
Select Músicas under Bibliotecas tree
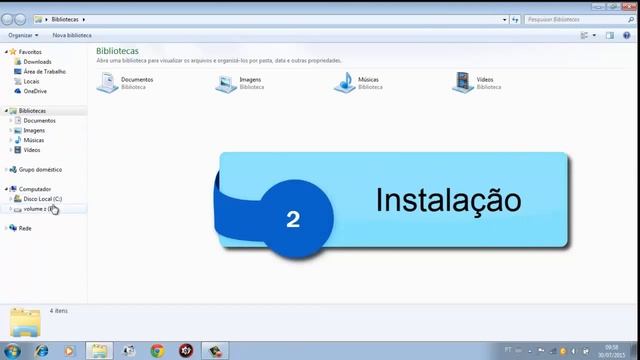[33, 140]
